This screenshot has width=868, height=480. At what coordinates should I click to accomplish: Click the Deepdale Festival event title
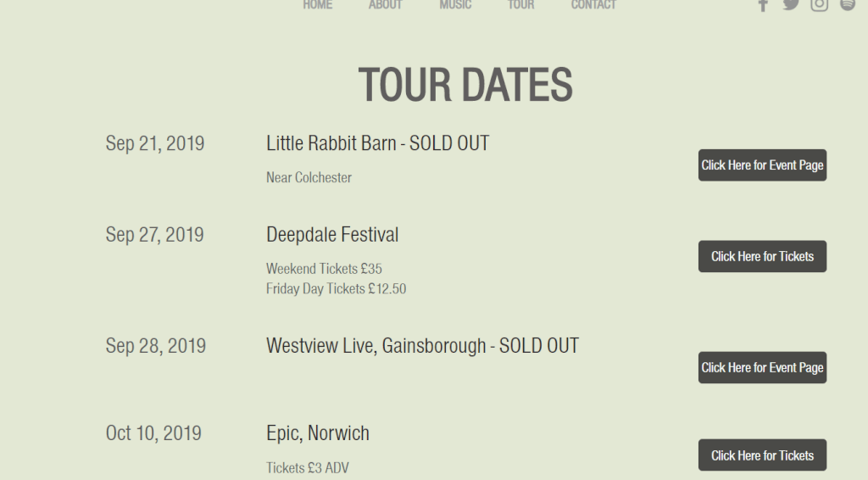tap(332, 235)
